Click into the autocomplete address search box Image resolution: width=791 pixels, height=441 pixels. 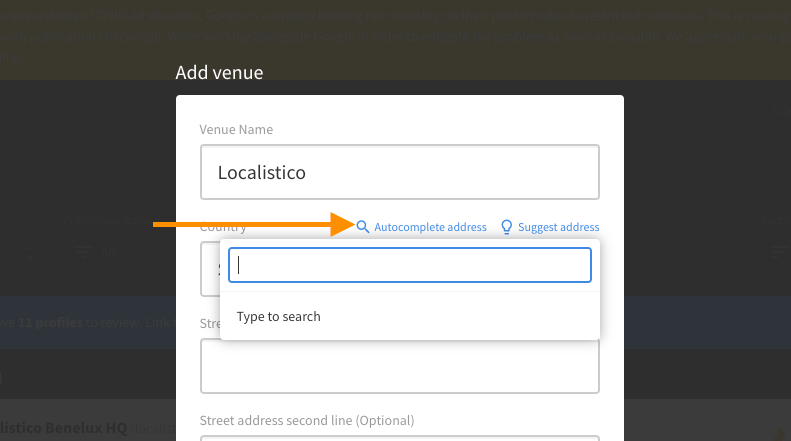410,265
